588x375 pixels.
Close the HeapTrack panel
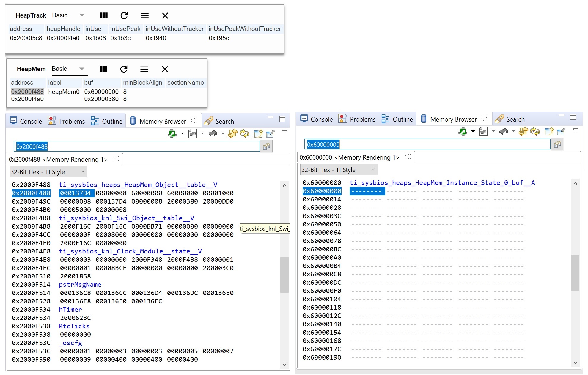point(165,15)
